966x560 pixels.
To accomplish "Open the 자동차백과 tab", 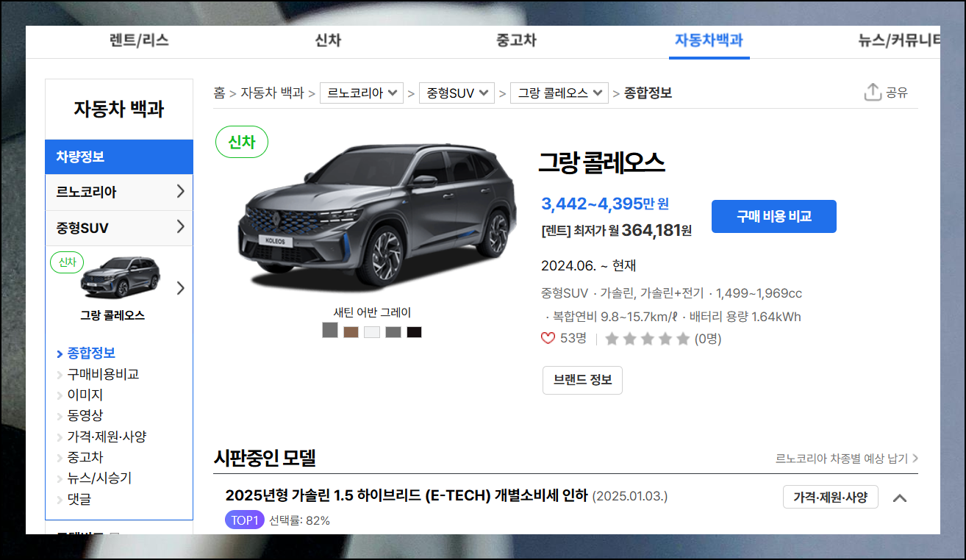I will click(709, 40).
